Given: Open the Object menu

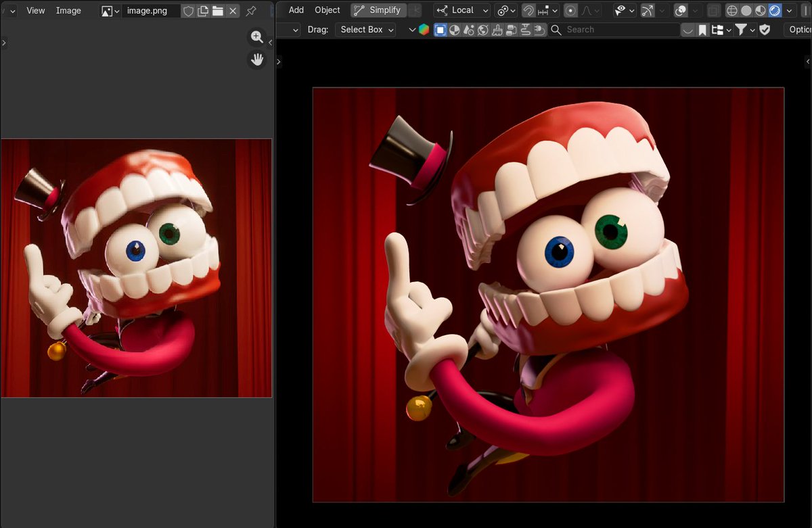Looking at the screenshot, I should pyautogui.click(x=328, y=10).
